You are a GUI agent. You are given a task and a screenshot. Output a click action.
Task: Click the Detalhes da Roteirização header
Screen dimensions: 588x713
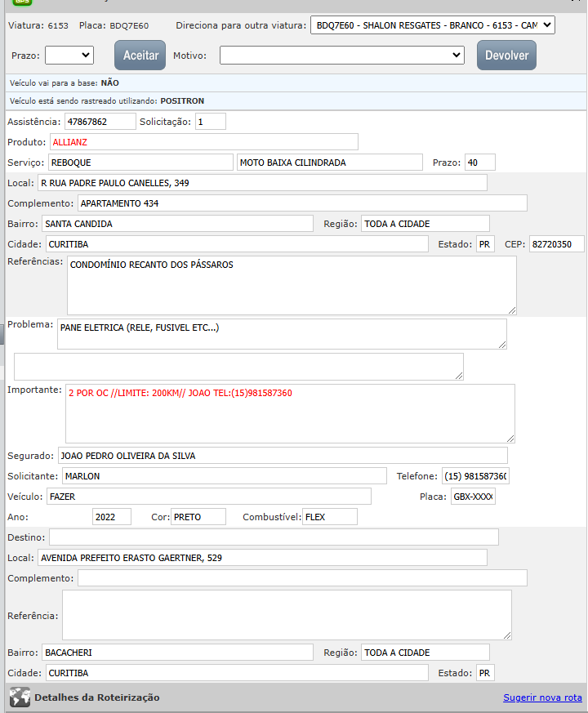pos(96,697)
